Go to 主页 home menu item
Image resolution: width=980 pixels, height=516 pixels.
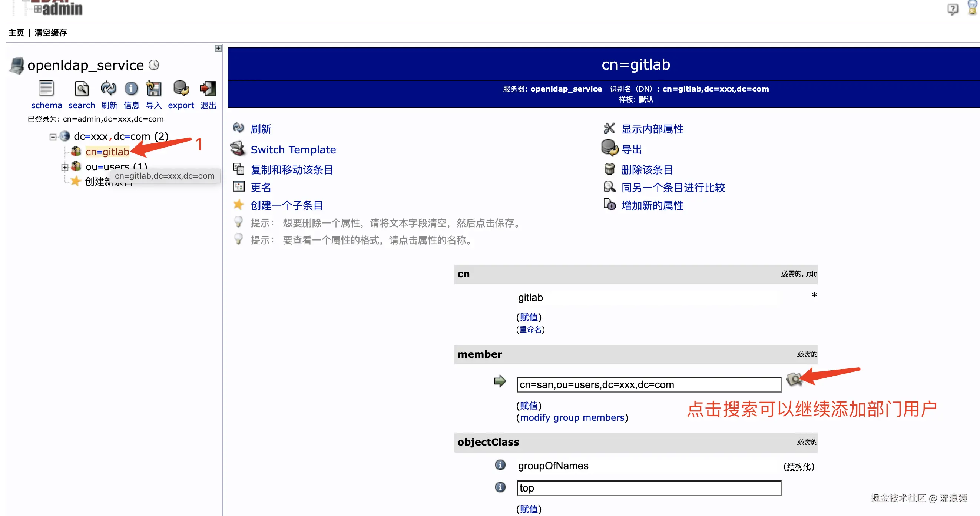(x=16, y=33)
